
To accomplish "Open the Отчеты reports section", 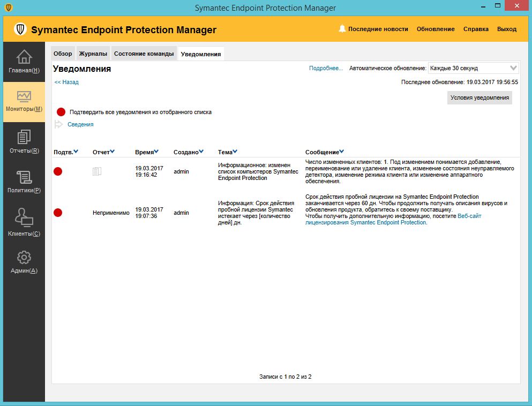I will click(24, 142).
